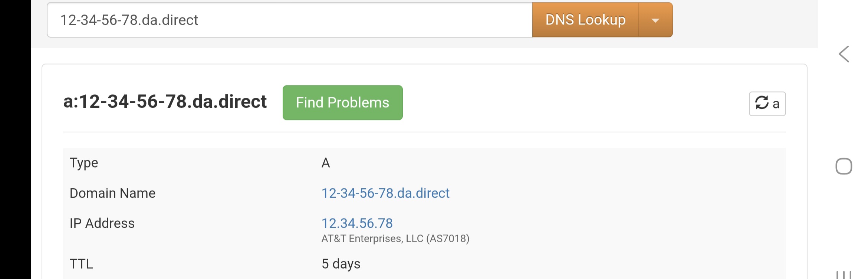Click the AT&T Enterprises, LLC (AS7018) text
The width and height of the screenshot is (868, 279).
395,239
